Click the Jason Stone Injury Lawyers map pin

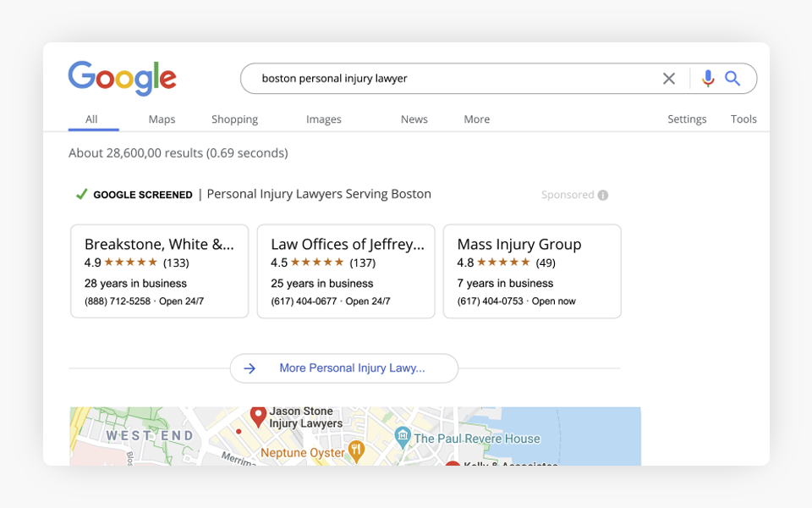[258, 416]
